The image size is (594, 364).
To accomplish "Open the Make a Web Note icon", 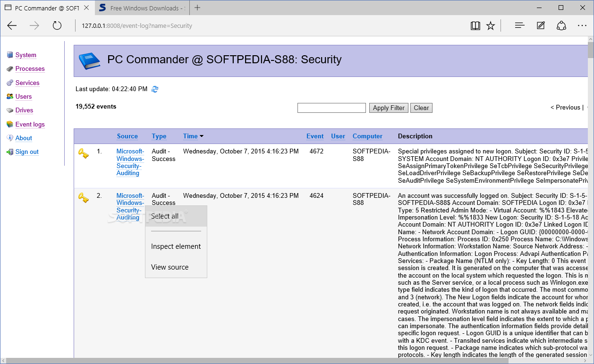I will tap(541, 25).
